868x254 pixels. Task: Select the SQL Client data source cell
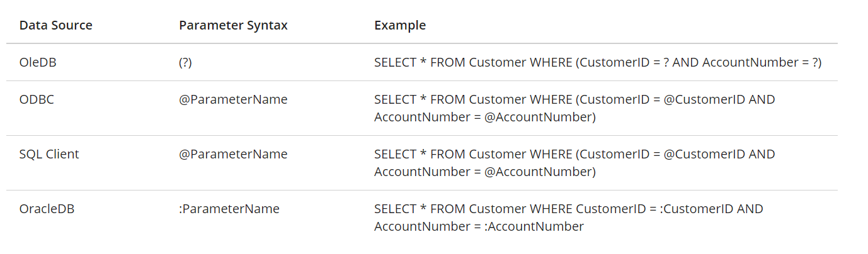pos(49,154)
